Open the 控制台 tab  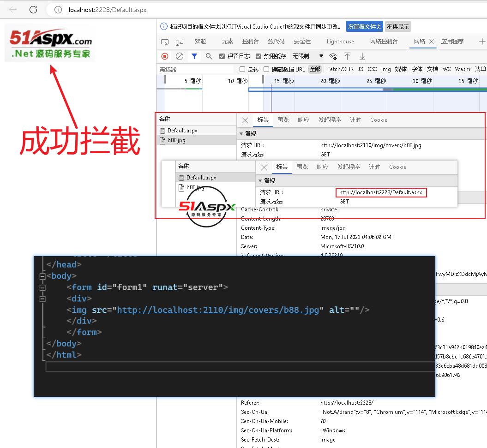tap(250, 41)
